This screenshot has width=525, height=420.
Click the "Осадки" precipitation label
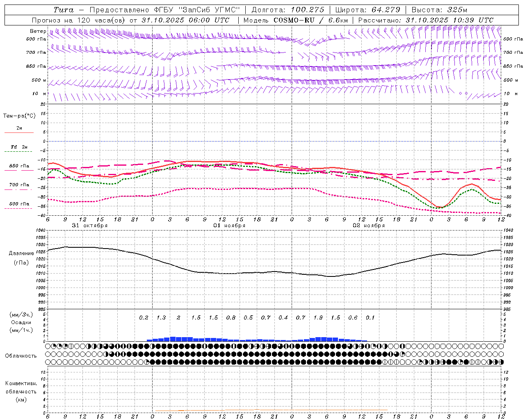point(21,322)
